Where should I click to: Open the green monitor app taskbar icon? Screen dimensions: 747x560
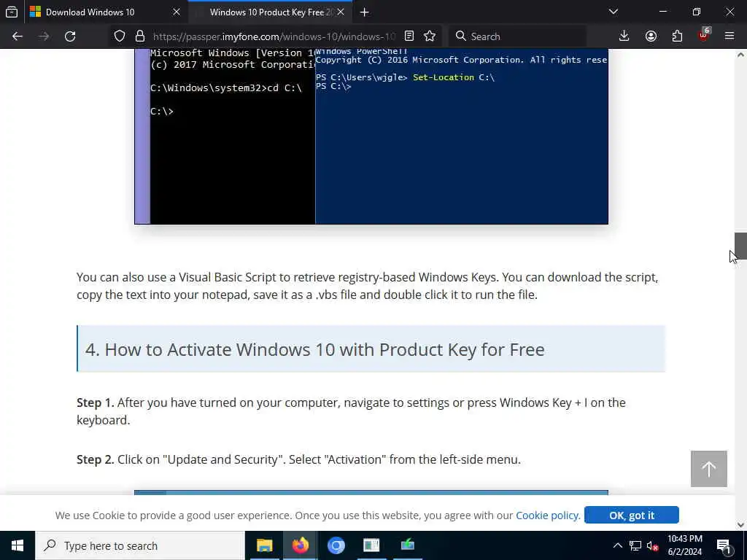pos(407,545)
